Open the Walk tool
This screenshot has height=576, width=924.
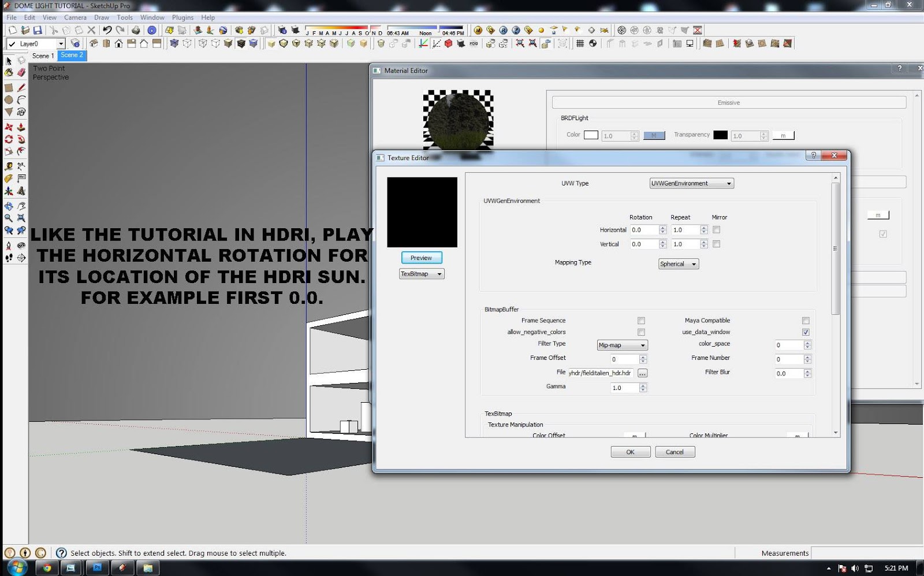(8, 259)
